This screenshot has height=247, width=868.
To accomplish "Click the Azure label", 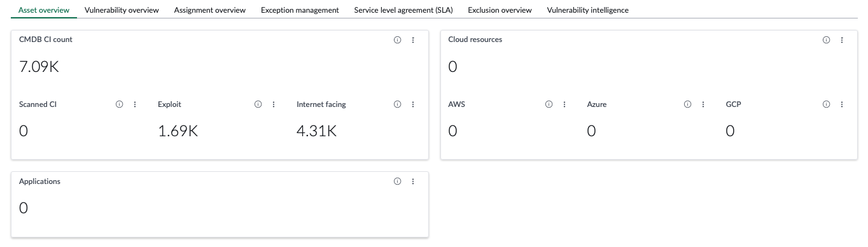I will point(596,104).
